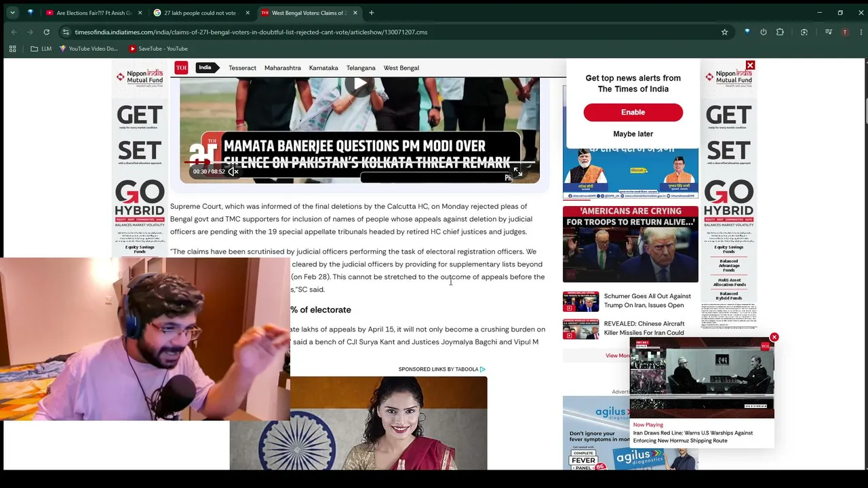View site information for timesofindia
Image resolution: width=868 pixels, height=488 pixels.
pos(66,32)
